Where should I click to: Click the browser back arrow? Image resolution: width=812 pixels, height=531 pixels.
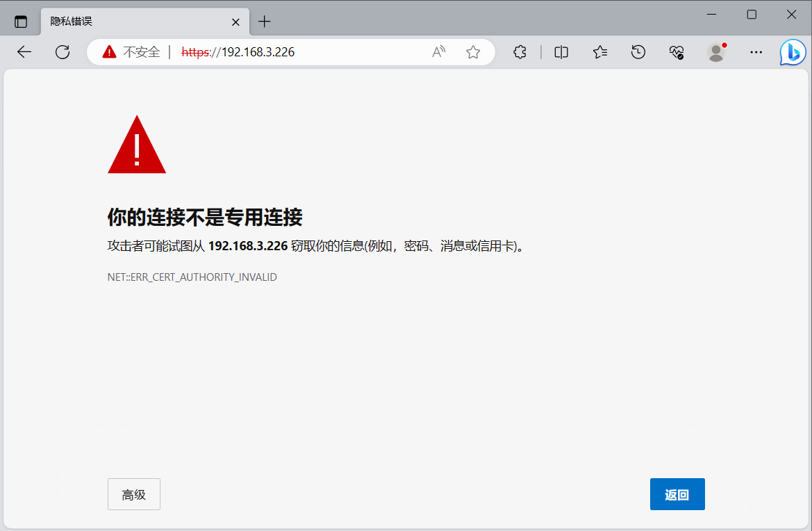(24, 52)
